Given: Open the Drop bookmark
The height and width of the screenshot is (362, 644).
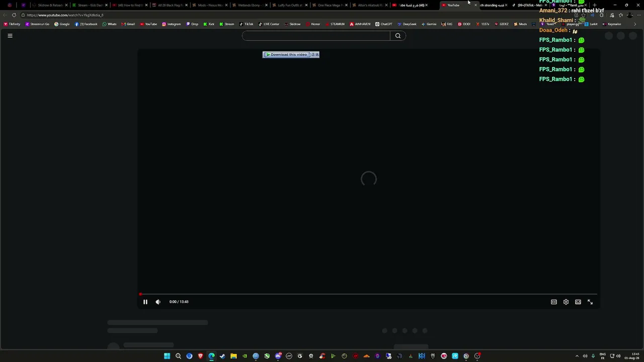Looking at the screenshot, I should point(192,24).
